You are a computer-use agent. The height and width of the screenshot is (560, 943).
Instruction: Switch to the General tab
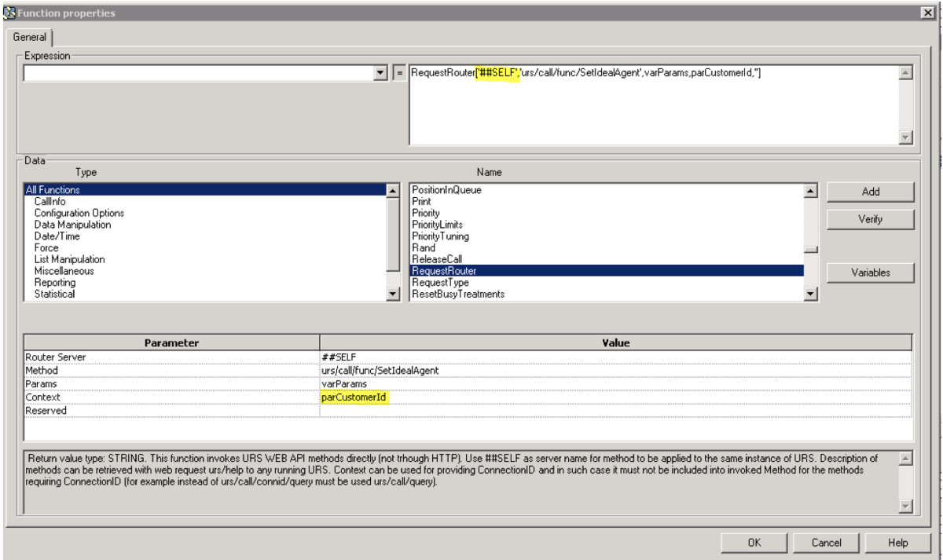click(29, 38)
